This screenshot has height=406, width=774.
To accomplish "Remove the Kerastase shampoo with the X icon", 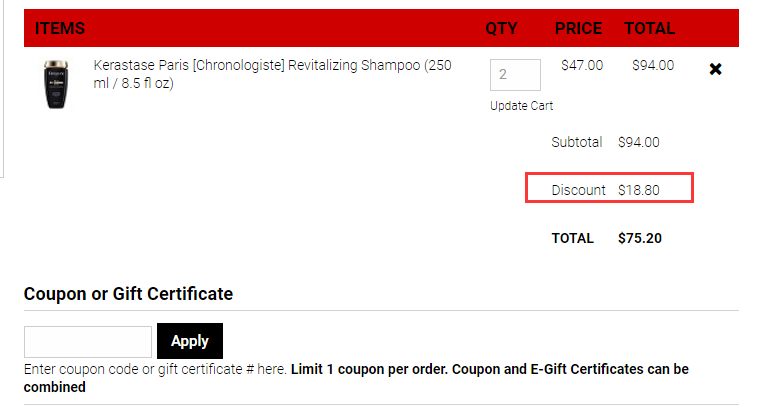I will [715, 69].
